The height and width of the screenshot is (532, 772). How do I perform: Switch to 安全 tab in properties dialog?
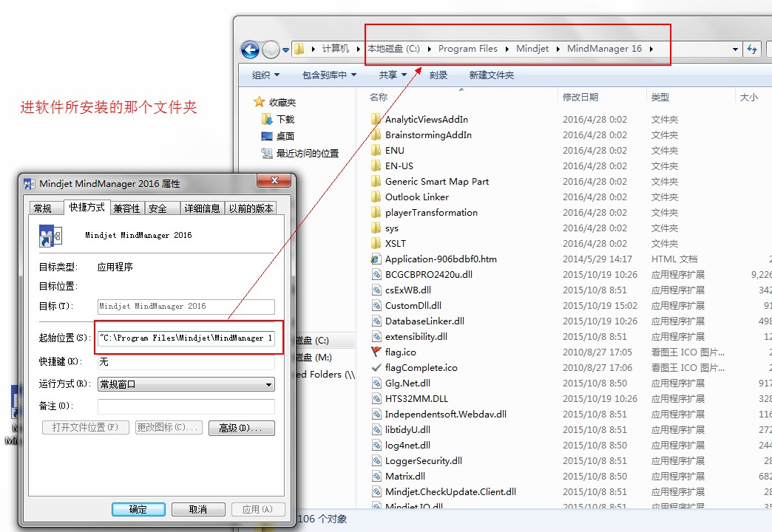[x=161, y=208]
